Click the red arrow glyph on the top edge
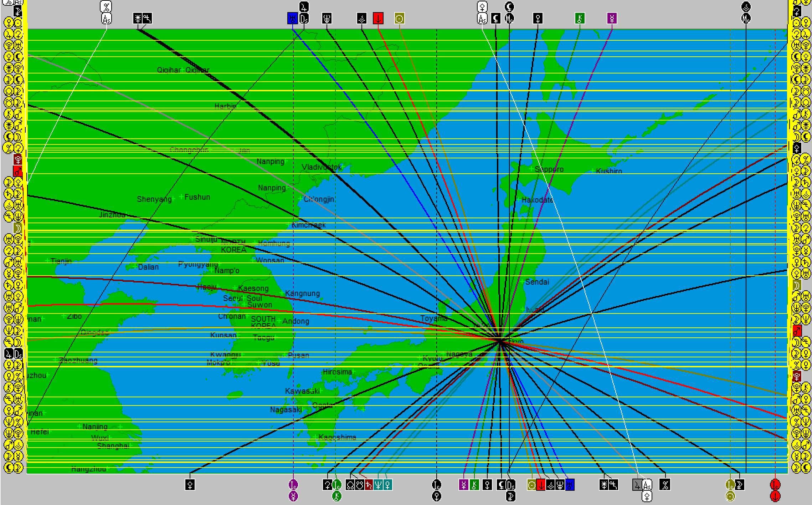Image resolution: width=812 pixels, height=505 pixels. pyautogui.click(x=378, y=19)
